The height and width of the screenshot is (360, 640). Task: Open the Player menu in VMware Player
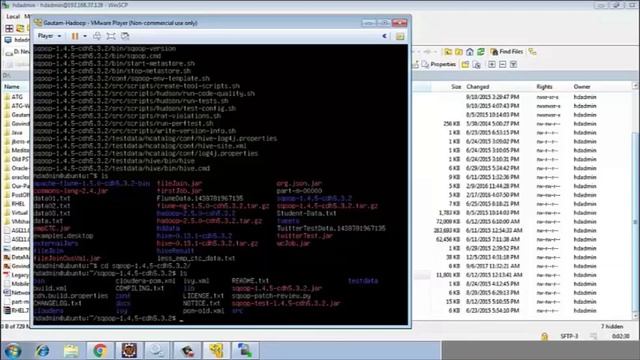(49, 36)
